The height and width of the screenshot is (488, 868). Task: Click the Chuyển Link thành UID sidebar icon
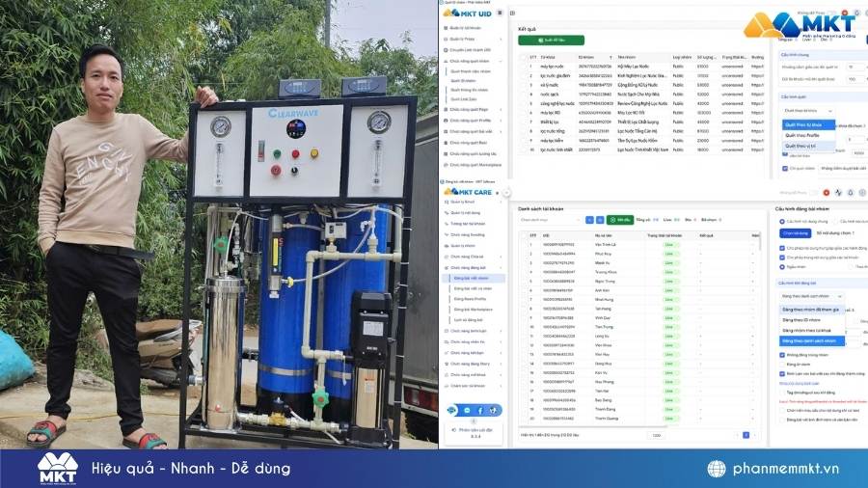pyautogui.click(x=447, y=50)
